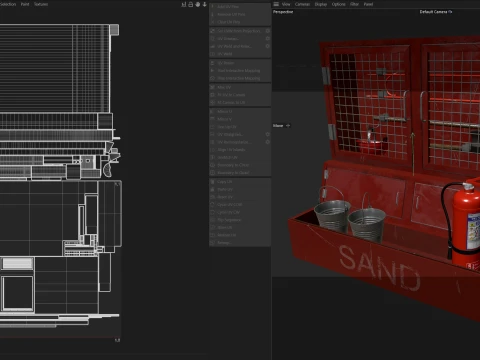Open the viewport Options menu

pyautogui.click(x=339, y=4)
